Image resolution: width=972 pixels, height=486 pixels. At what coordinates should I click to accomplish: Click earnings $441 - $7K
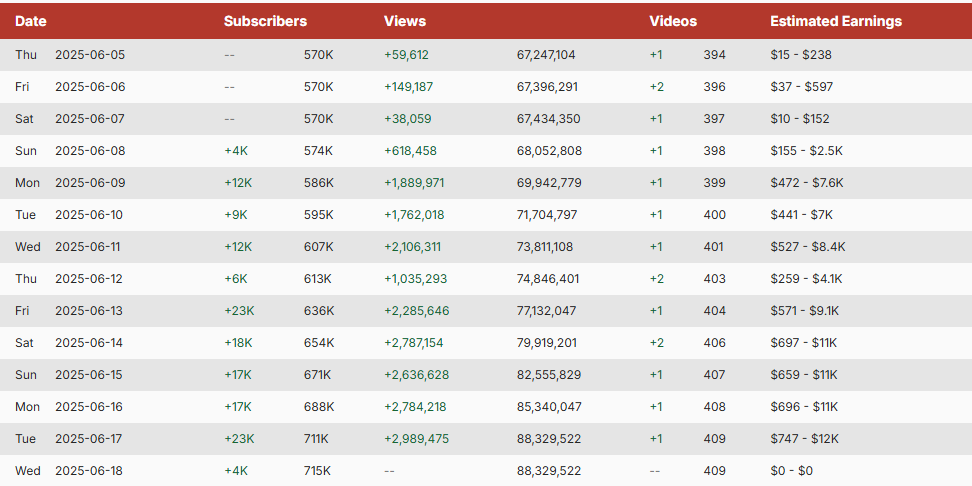(802, 215)
